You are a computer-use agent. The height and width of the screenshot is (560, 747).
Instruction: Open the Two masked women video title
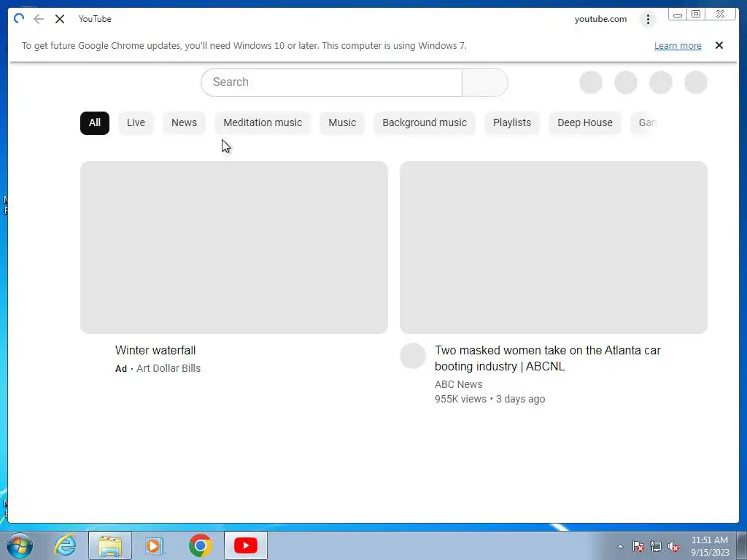tap(547, 358)
